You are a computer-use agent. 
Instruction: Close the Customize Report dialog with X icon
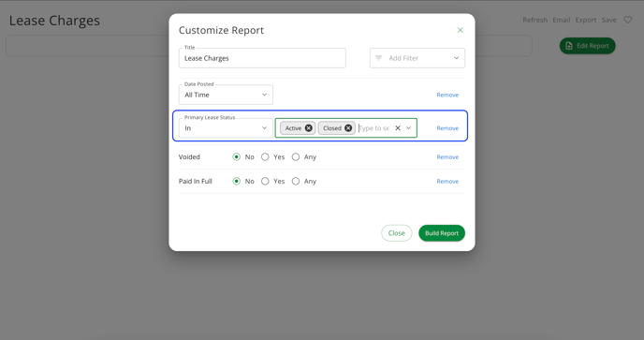tap(460, 30)
